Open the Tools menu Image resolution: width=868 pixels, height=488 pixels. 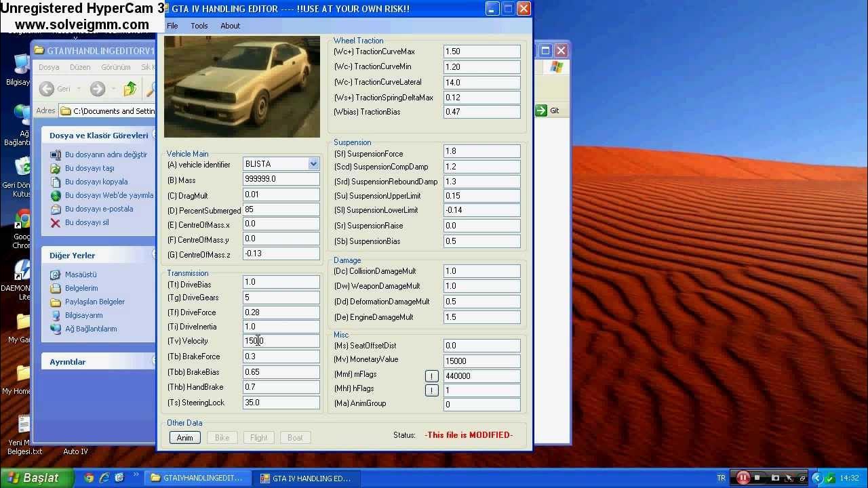tap(199, 26)
